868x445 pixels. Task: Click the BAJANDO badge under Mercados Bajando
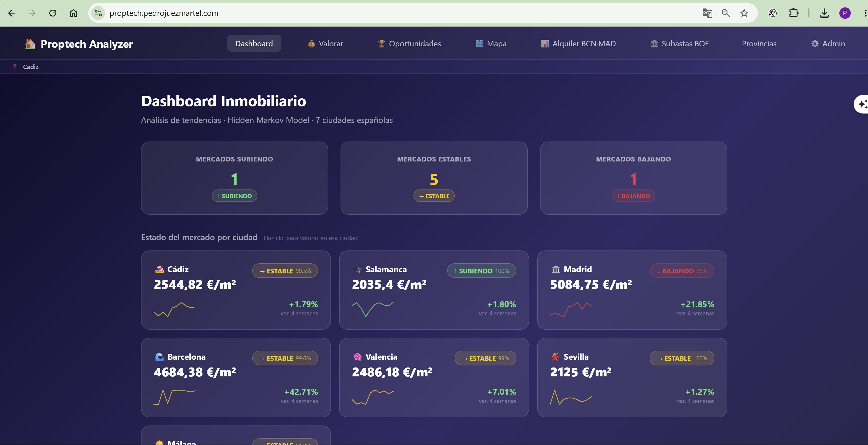click(x=633, y=196)
